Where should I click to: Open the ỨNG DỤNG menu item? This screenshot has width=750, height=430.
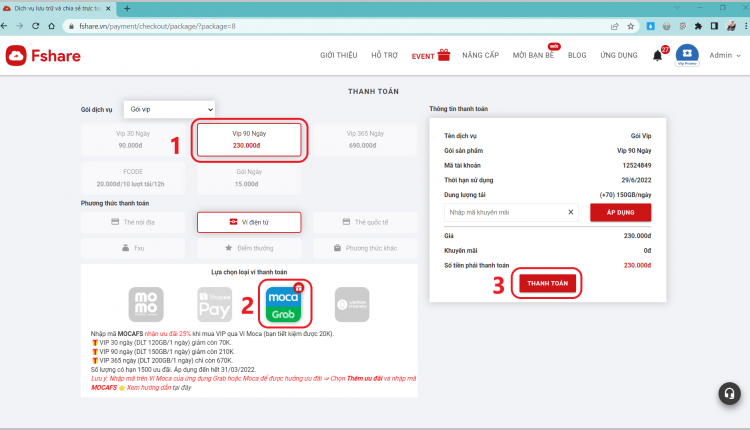click(x=619, y=55)
